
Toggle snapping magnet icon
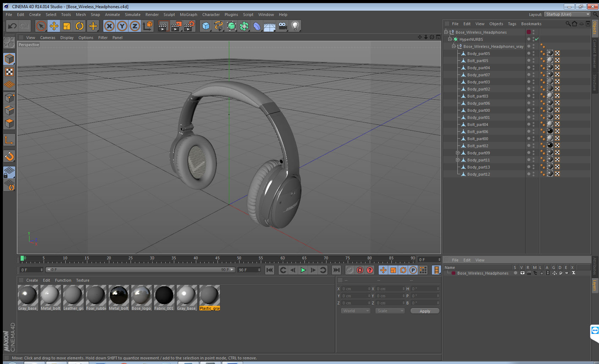(9, 156)
